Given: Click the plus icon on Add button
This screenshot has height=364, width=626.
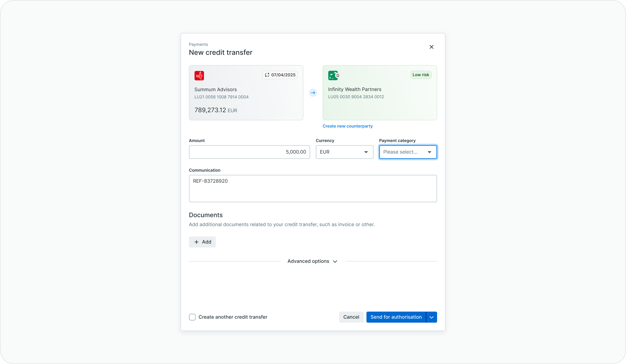Looking at the screenshot, I should [196, 242].
